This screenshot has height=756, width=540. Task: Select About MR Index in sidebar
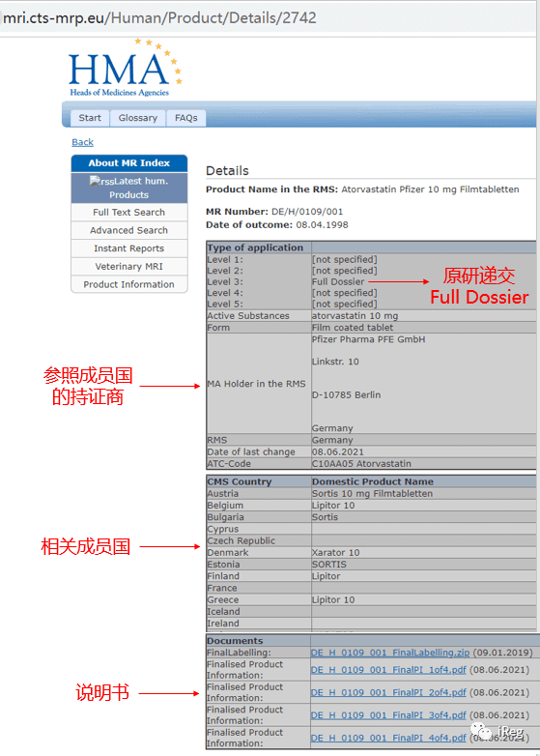click(129, 163)
